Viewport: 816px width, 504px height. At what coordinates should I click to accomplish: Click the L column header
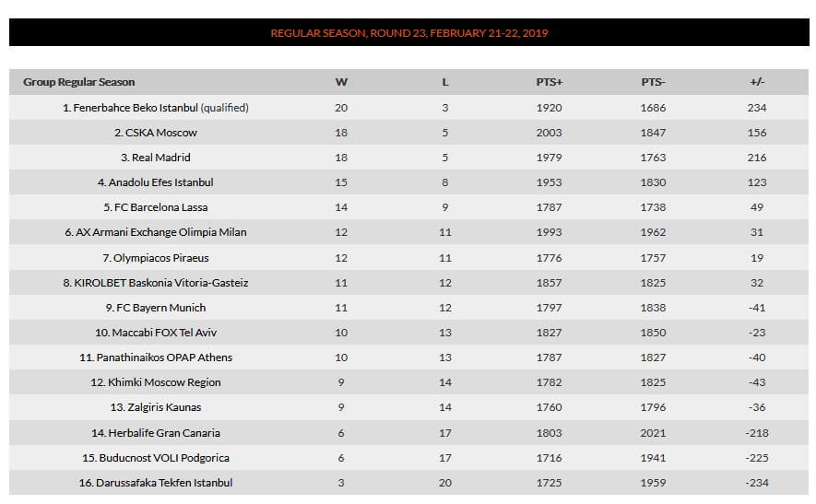tap(445, 82)
